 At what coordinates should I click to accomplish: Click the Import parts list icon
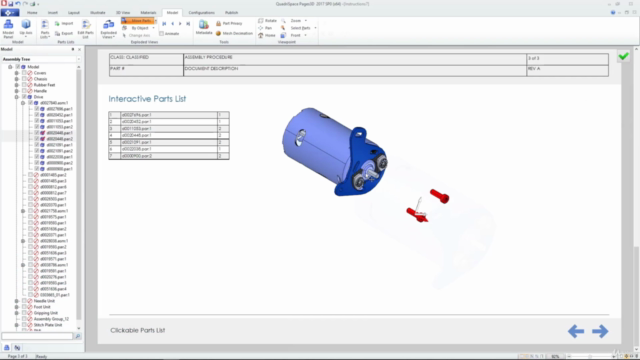58,23
